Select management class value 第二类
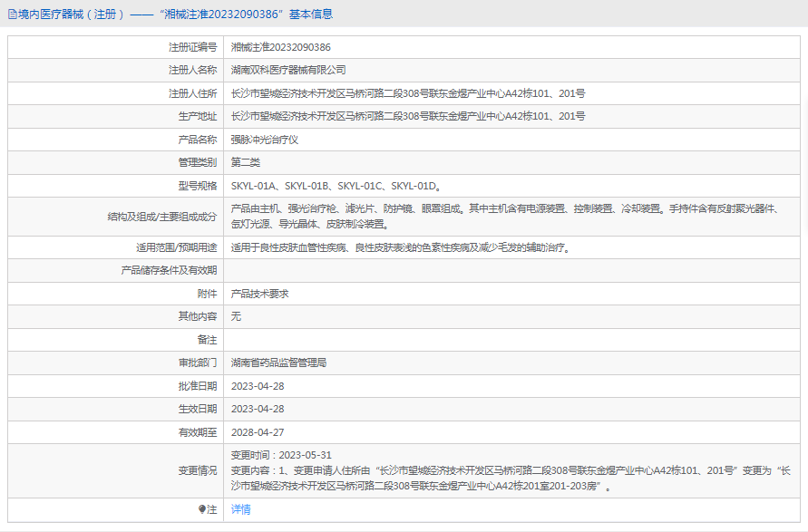The image size is (808, 532). 245,163
